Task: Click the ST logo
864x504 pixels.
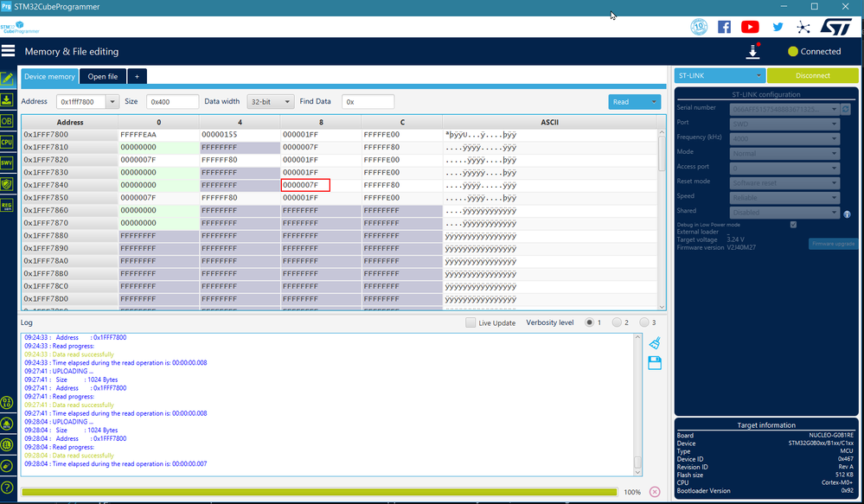Action: 836,27
